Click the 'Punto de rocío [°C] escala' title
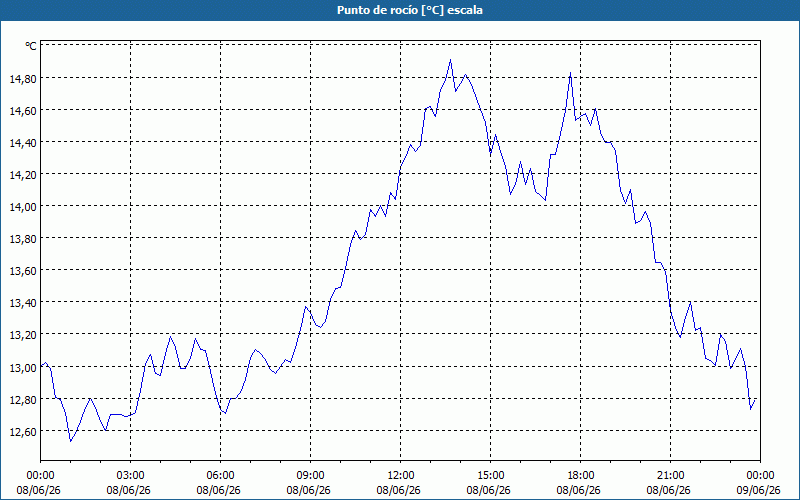Viewport: 800px width, 500px height. point(410,10)
